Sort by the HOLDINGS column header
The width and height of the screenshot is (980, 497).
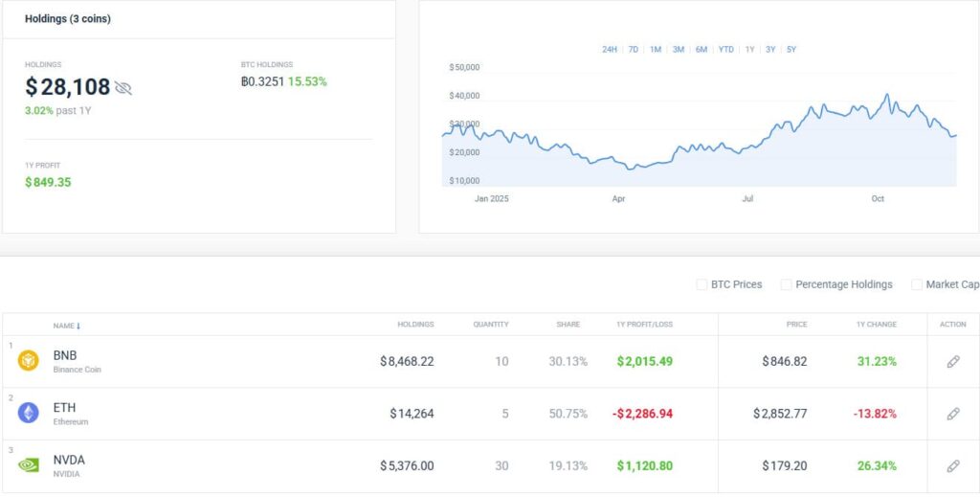(x=415, y=325)
